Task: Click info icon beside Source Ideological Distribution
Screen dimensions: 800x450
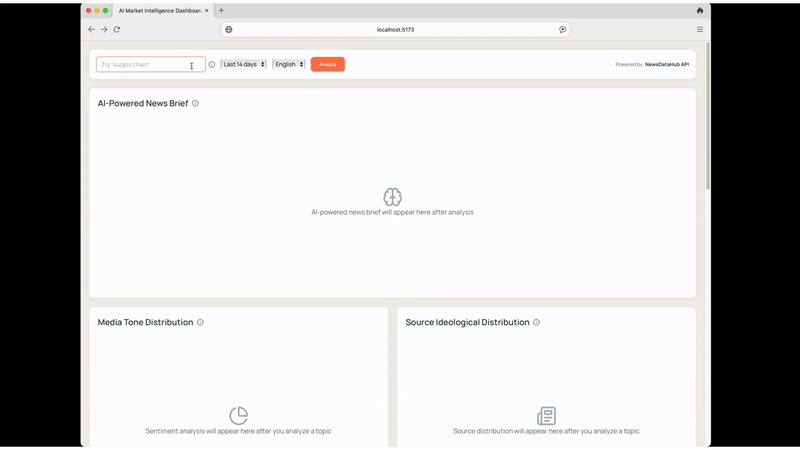Action: [536, 322]
